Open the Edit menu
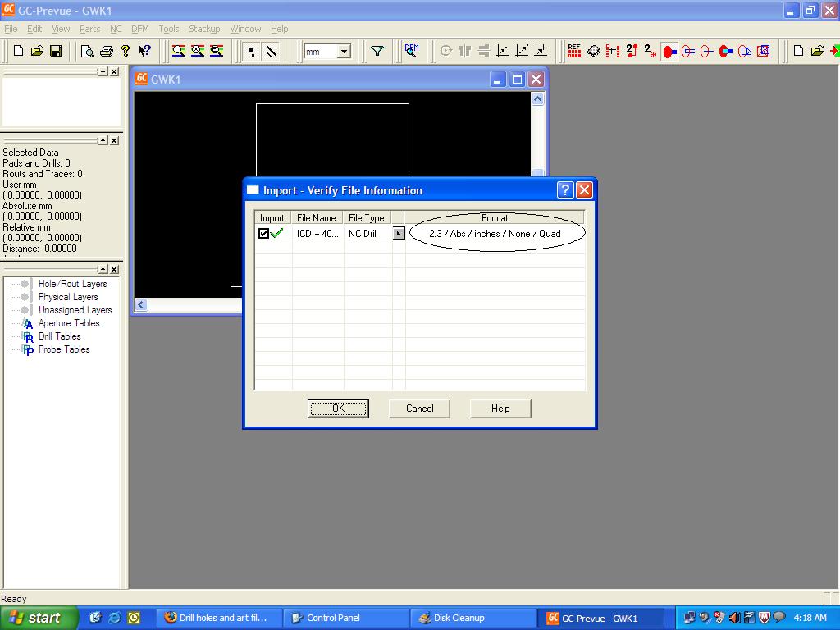840x630 pixels. coord(34,29)
